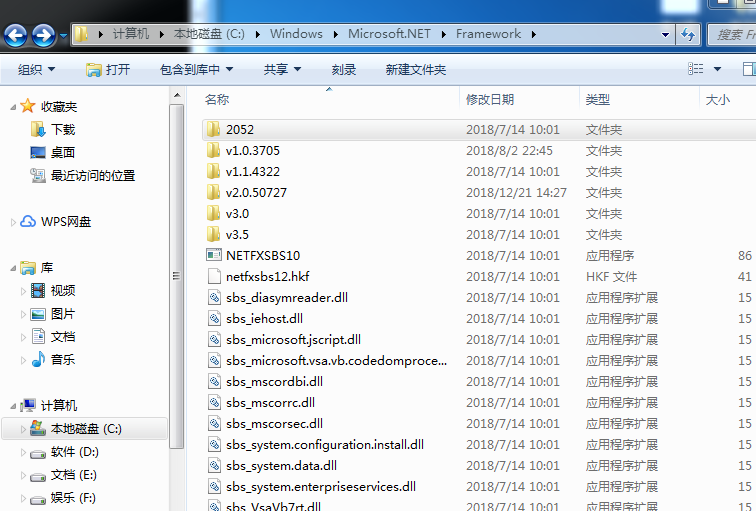The height and width of the screenshot is (511, 756).
Task: Toggle the preview pane icon
Action: pos(749,69)
